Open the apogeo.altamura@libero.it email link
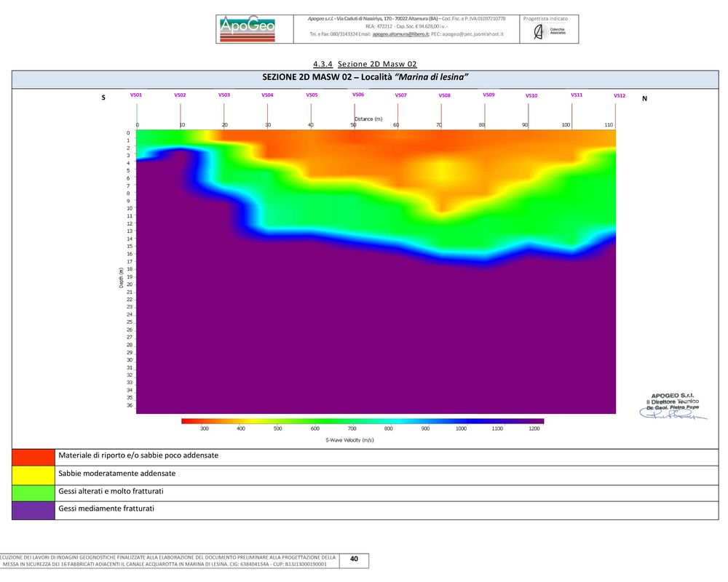The width and height of the screenshot is (728, 582). point(398,34)
